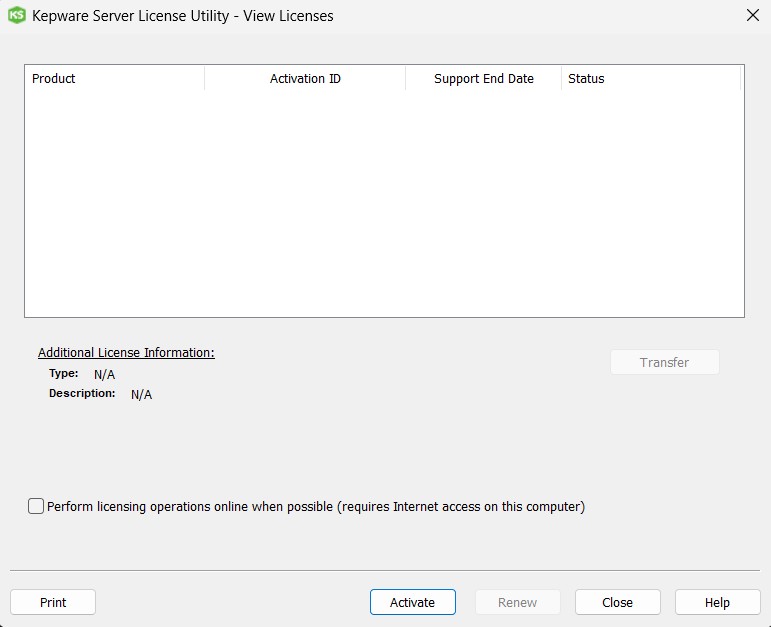
Task: Click the disabled Transfer button
Action: coord(664,362)
